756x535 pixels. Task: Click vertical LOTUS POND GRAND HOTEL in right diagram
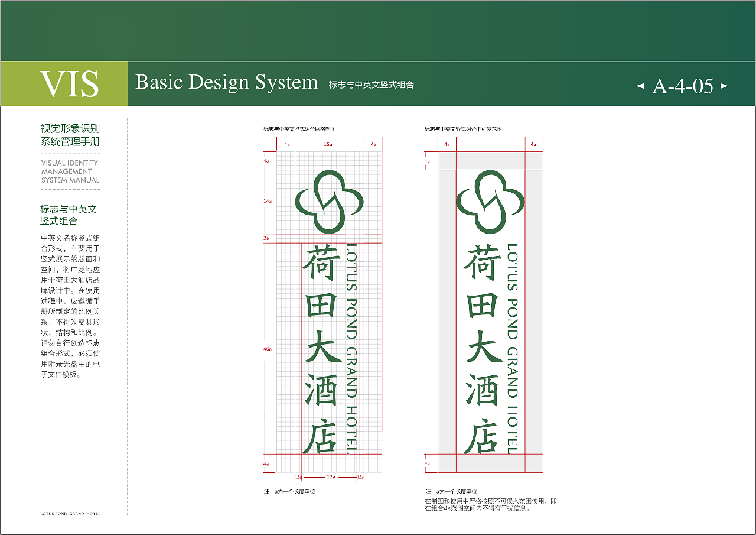513,348
